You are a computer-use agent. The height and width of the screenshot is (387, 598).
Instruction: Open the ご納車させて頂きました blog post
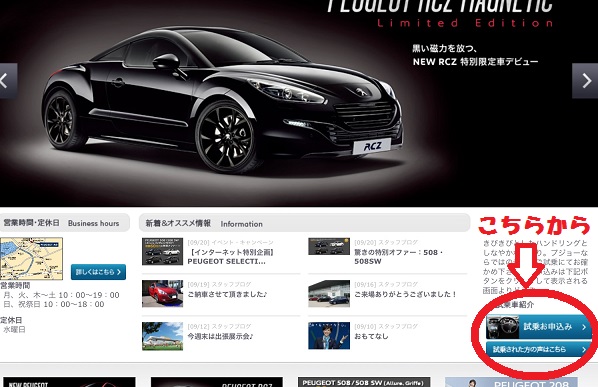point(228,294)
